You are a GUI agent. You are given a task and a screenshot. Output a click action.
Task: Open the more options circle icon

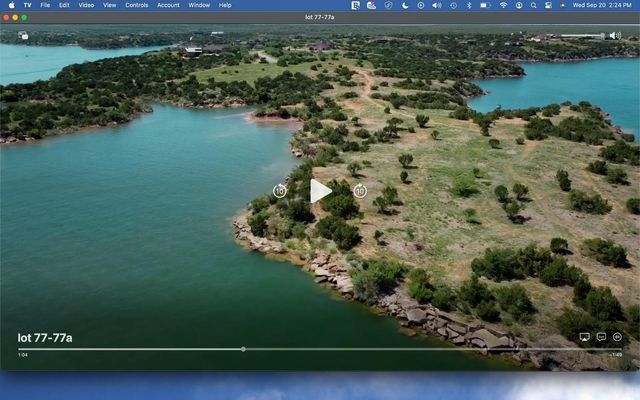[x=617, y=337]
